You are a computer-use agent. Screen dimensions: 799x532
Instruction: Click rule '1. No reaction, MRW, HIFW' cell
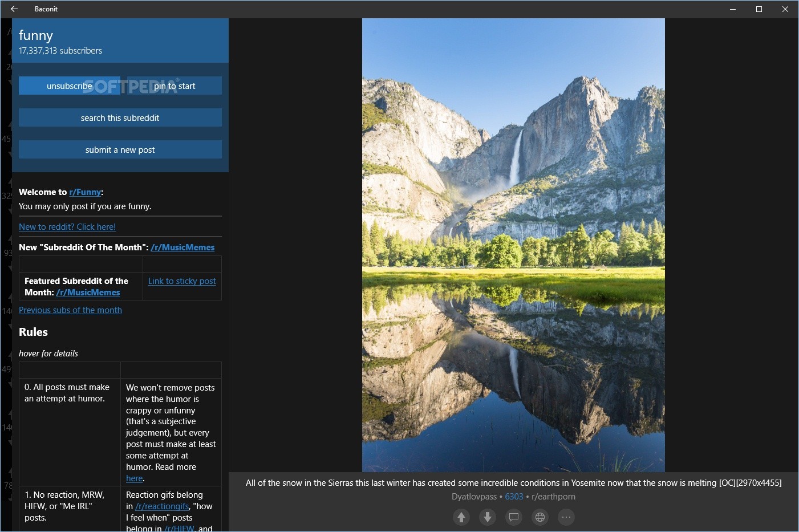(x=64, y=506)
